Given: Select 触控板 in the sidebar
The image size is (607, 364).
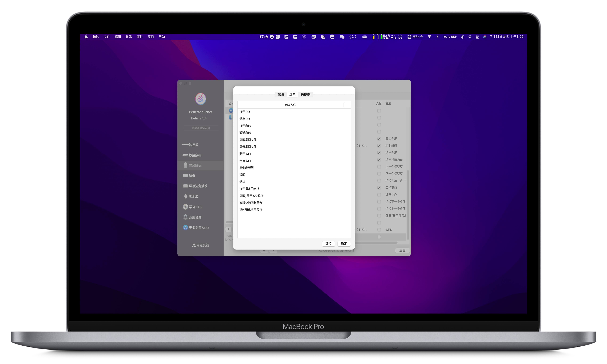Looking at the screenshot, I should tap(201, 145).
